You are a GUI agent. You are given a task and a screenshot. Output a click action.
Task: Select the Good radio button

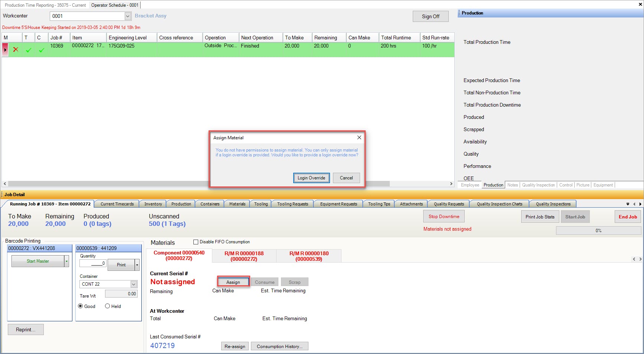click(80, 306)
